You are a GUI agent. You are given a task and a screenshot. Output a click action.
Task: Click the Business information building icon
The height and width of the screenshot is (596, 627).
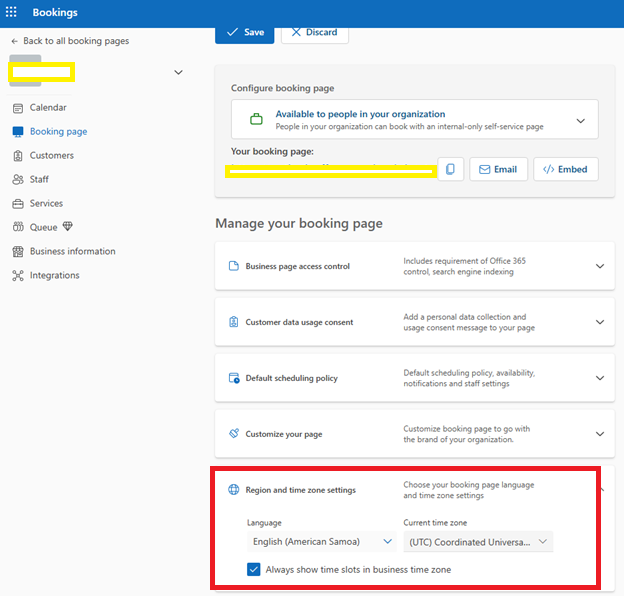click(x=18, y=252)
